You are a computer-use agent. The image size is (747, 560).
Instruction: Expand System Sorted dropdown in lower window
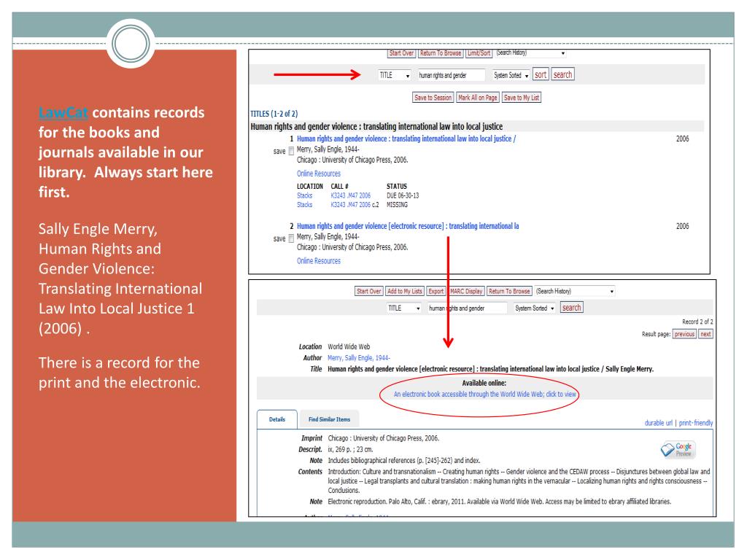535,308
